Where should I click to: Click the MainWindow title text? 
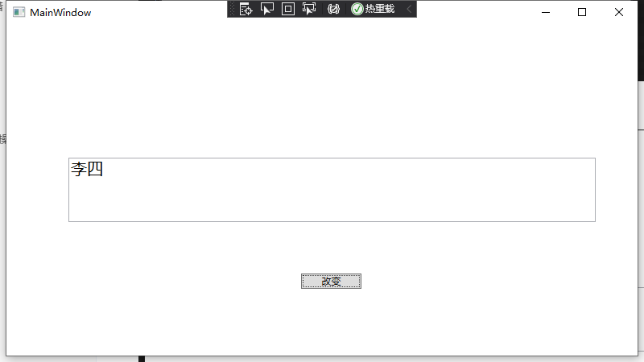click(x=60, y=13)
